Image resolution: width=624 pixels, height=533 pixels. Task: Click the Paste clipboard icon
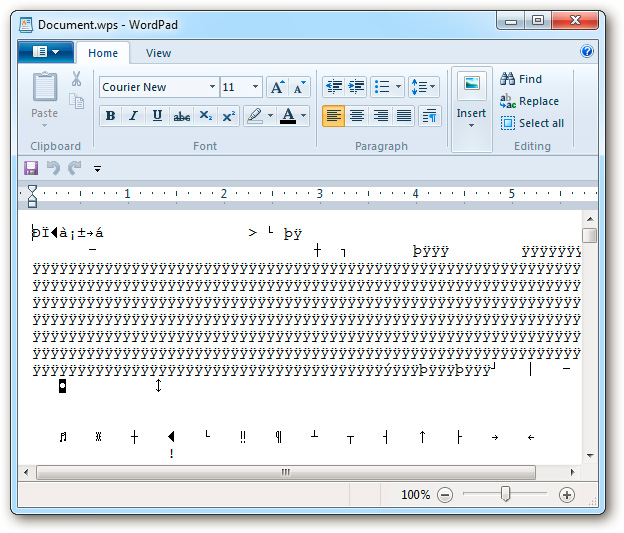coord(45,86)
